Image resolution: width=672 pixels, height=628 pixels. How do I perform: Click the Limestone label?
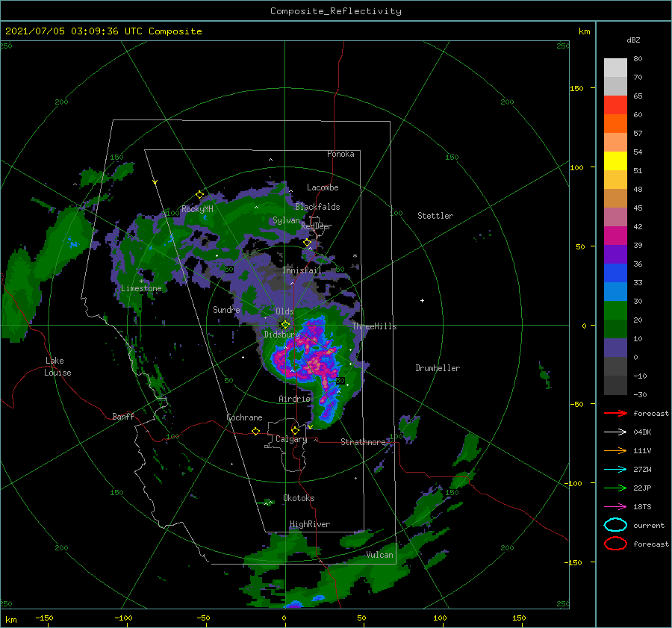(x=141, y=288)
